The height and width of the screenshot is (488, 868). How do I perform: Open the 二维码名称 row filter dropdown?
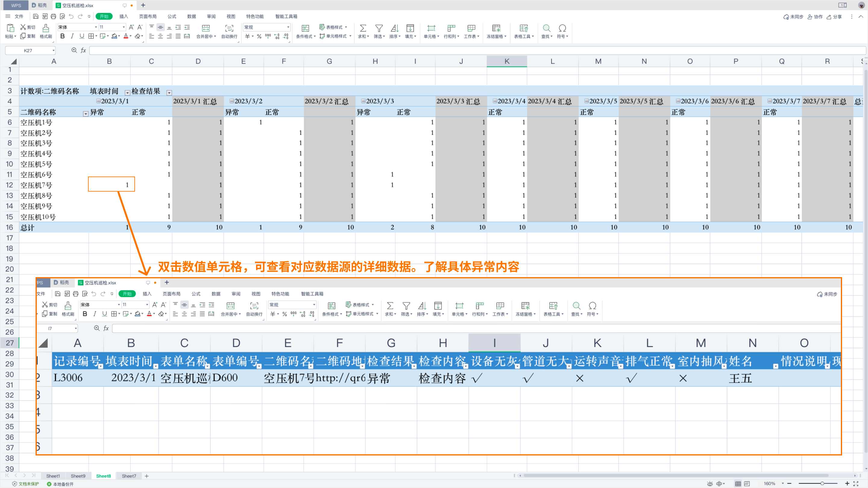(86, 114)
